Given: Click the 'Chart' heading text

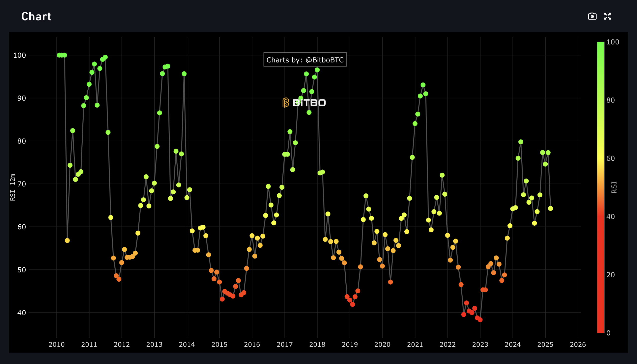Looking at the screenshot, I should pyautogui.click(x=36, y=16).
